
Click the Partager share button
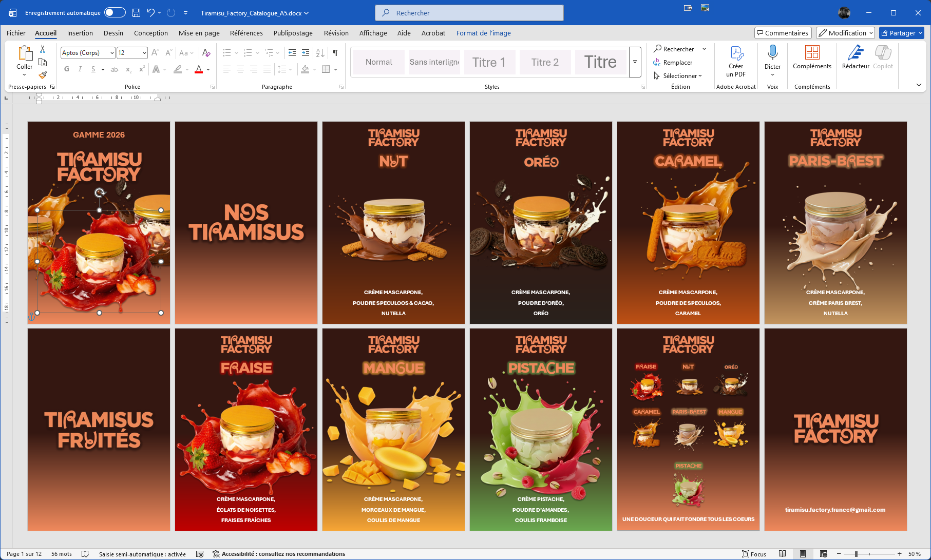901,33
